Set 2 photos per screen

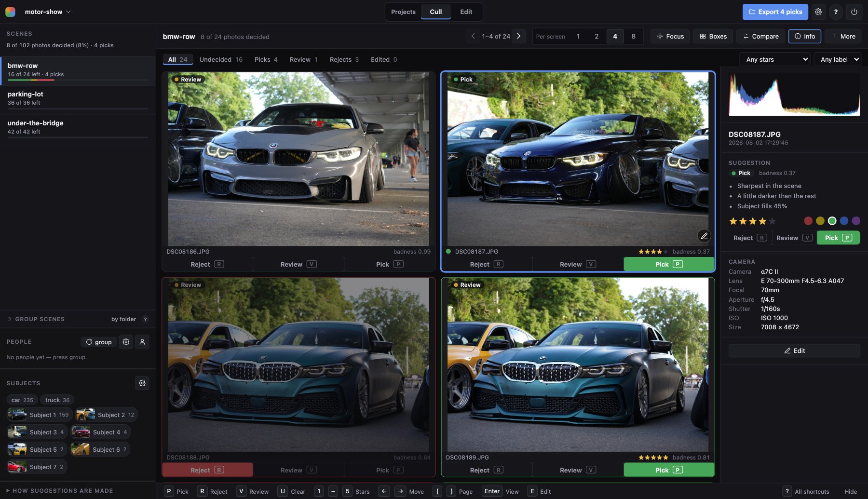coord(597,36)
